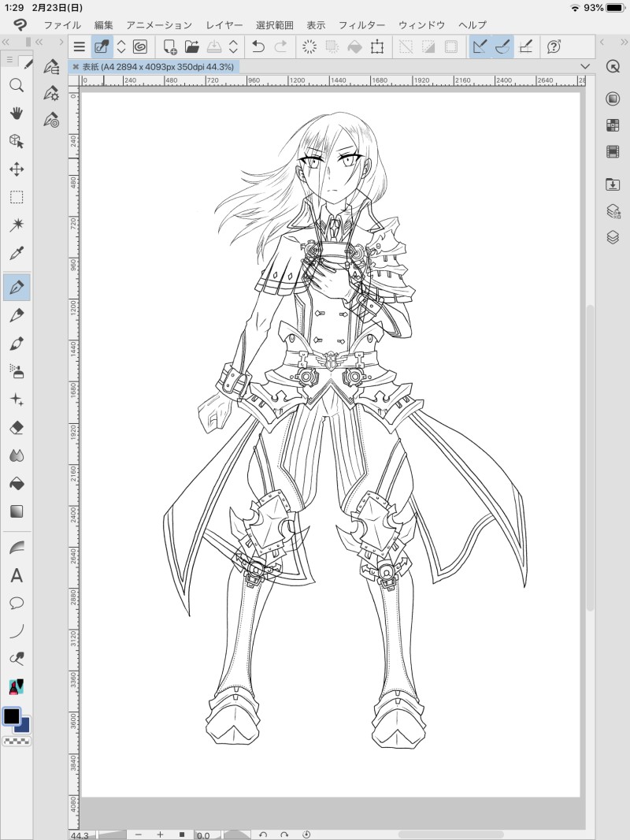The height and width of the screenshot is (840, 630).
Task: Open the Brush Size palette icon
Action: click(51, 120)
